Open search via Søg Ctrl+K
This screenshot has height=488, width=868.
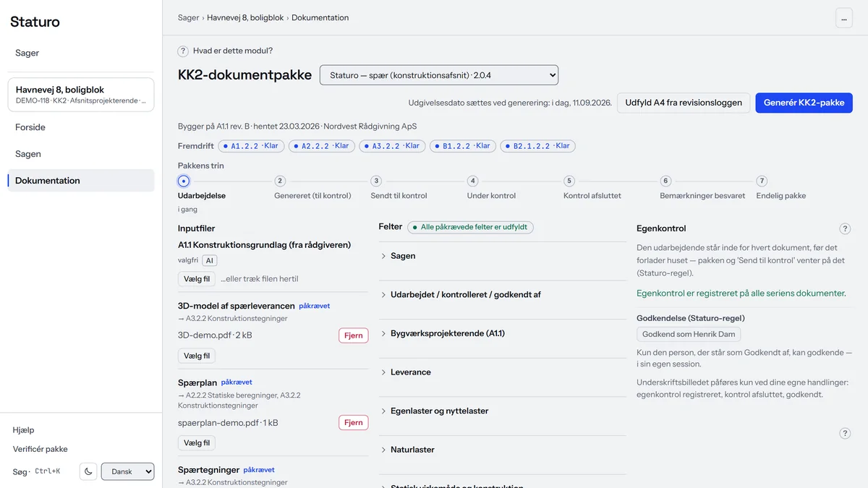(36, 471)
